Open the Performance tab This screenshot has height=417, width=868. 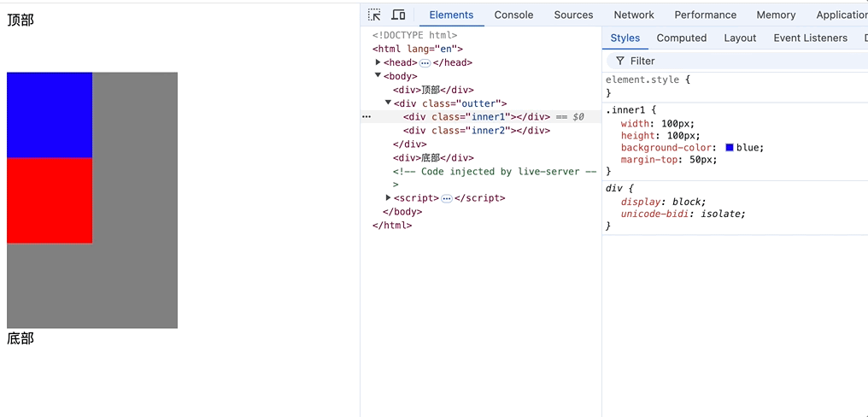[x=706, y=15]
